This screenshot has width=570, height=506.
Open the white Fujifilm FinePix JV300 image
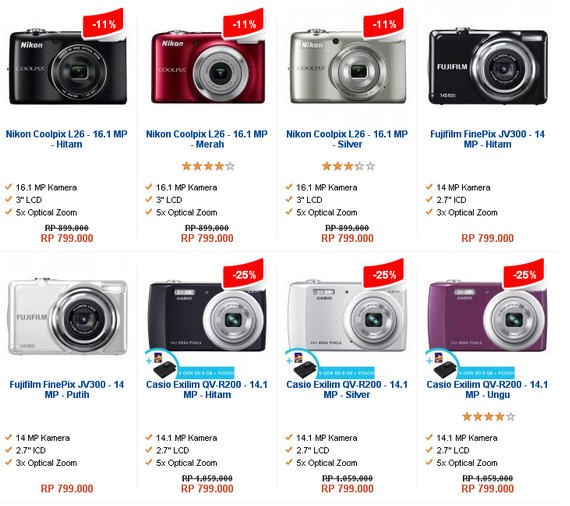click(x=68, y=317)
